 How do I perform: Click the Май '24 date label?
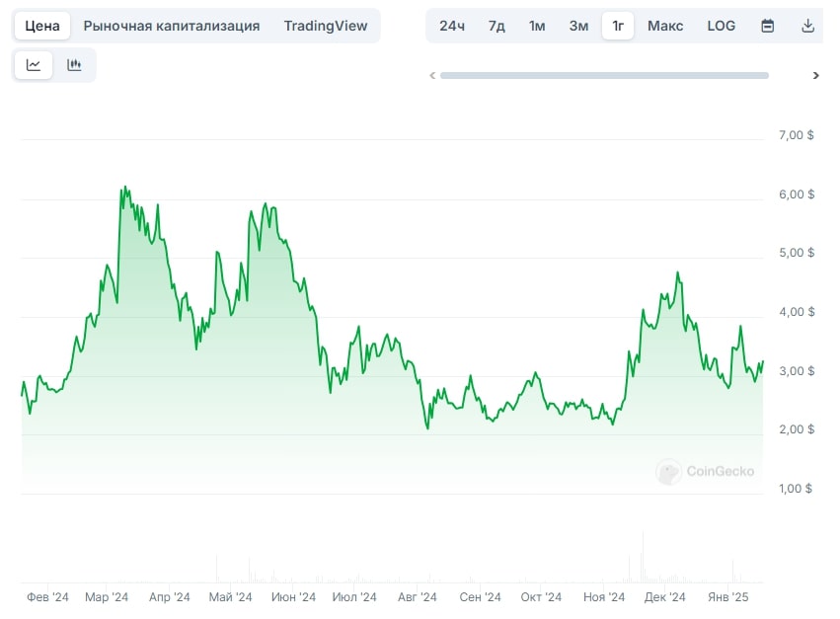pos(230,597)
